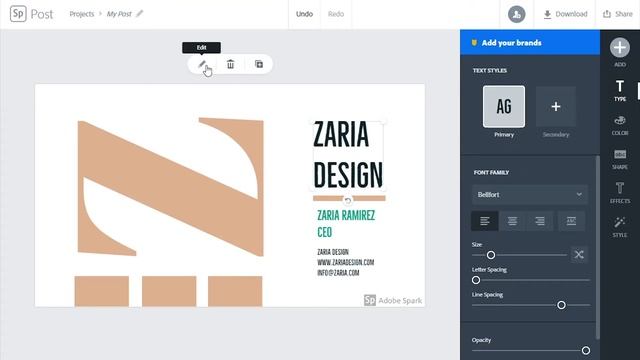Select the large tan Z logo shape
The width and height of the screenshot is (640, 360).
coord(171,187)
